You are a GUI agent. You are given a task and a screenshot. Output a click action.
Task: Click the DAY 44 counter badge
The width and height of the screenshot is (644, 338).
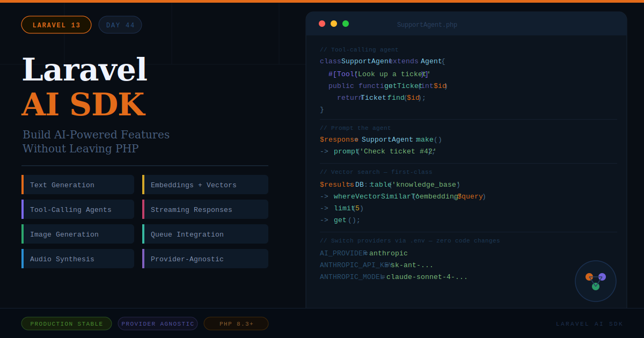(x=120, y=25)
